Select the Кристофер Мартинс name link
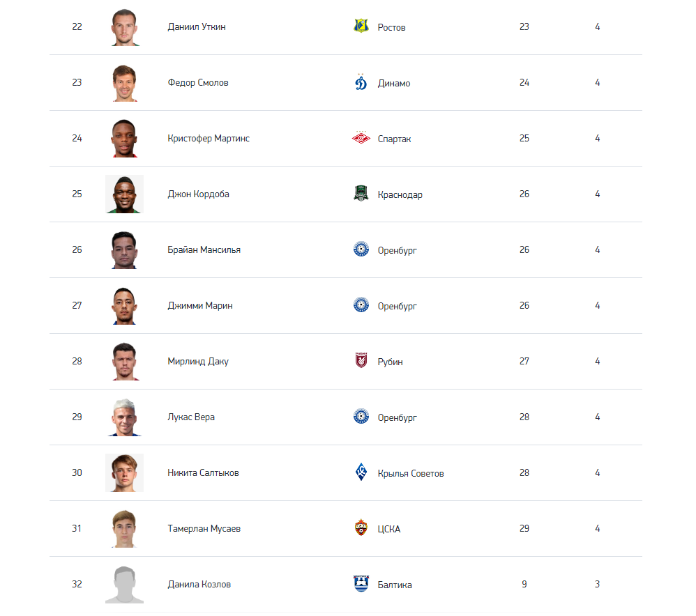Image resolution: width=696 pixels, height=616 pixels. pyautogui.click(x=209, y=139)
